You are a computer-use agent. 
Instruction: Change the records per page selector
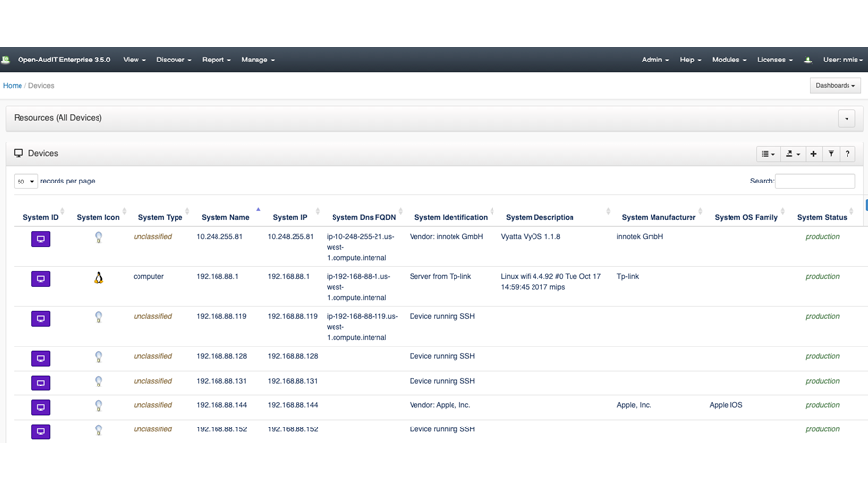[x=25, y=182]
